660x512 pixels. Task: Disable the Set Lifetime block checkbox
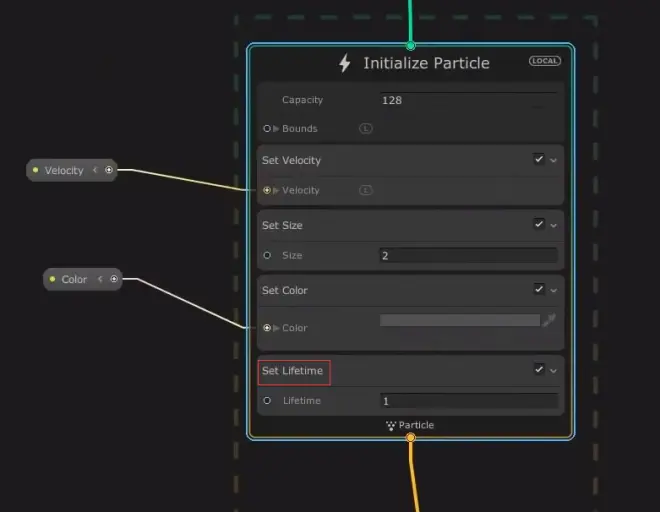(x=539, y=369)
